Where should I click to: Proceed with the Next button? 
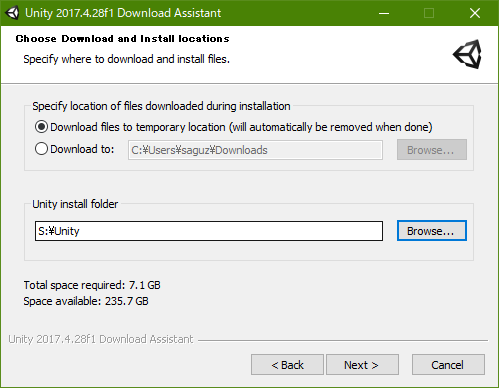pos(362,365)
